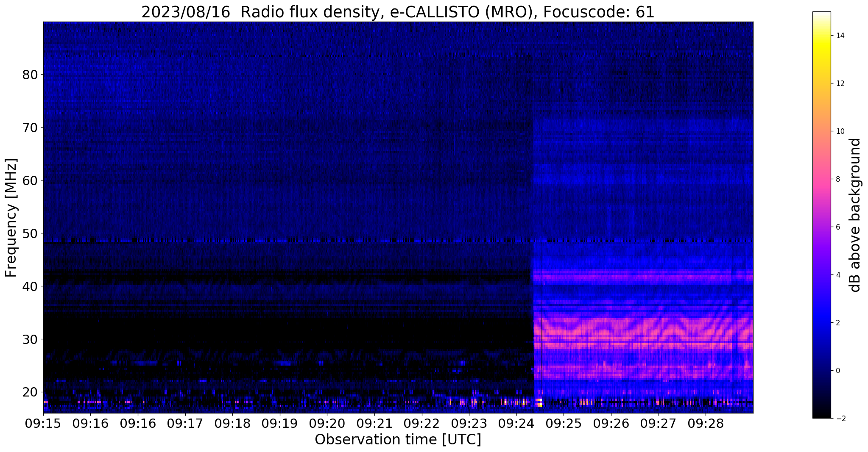
Task: Click the 09:18 time tick label
Action: coord(232,424)
